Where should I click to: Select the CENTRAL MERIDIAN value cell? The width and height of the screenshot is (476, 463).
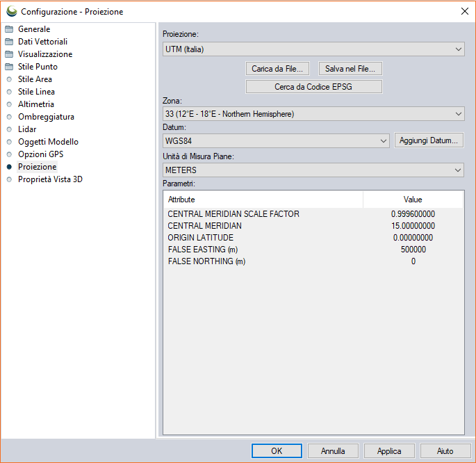(x=413, y=226)
